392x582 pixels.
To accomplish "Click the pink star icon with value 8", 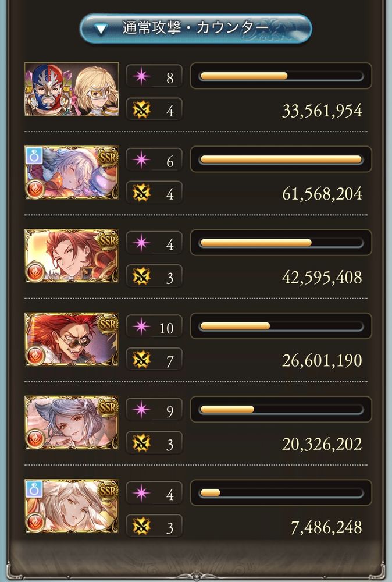I will (x=141, y=76).
